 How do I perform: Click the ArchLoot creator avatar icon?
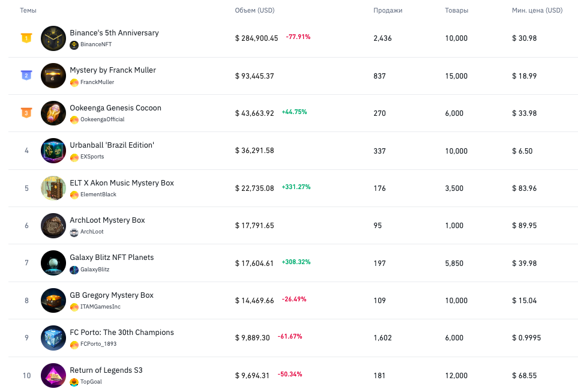tap(74, 232)
